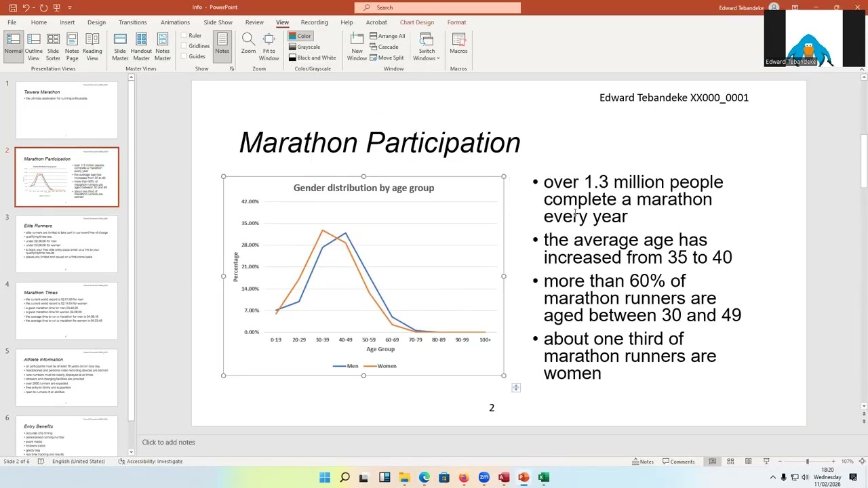
Task: Click Cascade windows
Action: coord(384,47)
